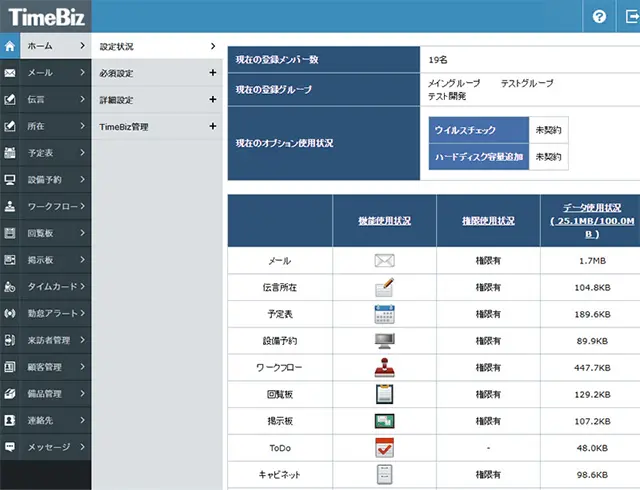Image resolution: width=640 pixels, height=490 pixels.
Task: Click the ToDo checkmark icon
Action: click(x=384, y=447)
